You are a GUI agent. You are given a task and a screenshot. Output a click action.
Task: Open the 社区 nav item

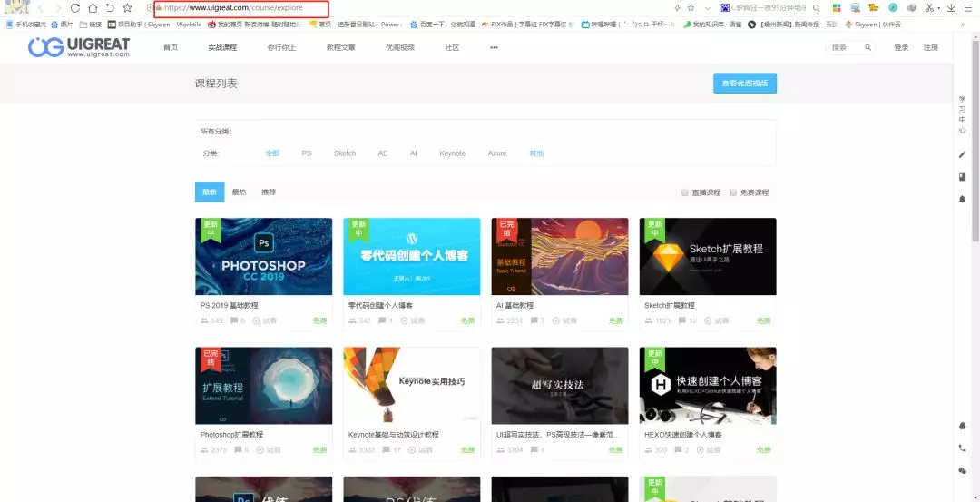pyautogui.click(x=452, y=47)
